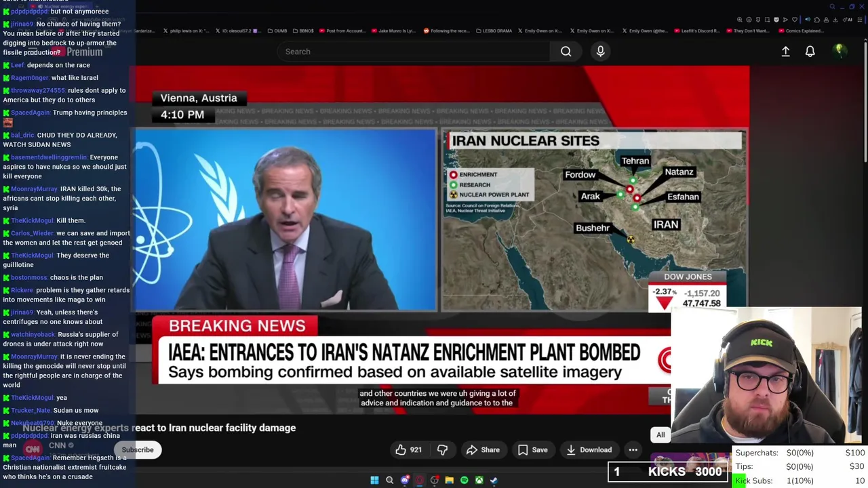Click chat username 'Trucker_Nate'
The height and width of the screenshot is (488, 868).
click(31, 410)
